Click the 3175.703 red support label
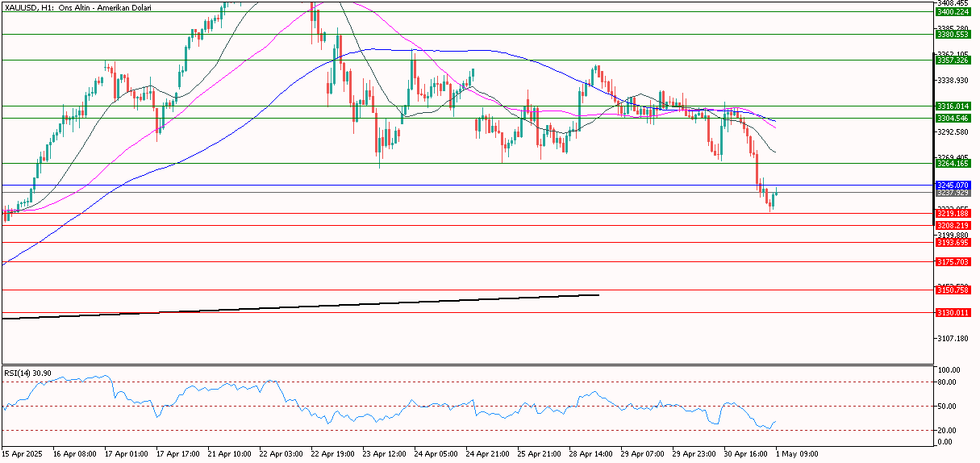 click(x=952, y=261)
